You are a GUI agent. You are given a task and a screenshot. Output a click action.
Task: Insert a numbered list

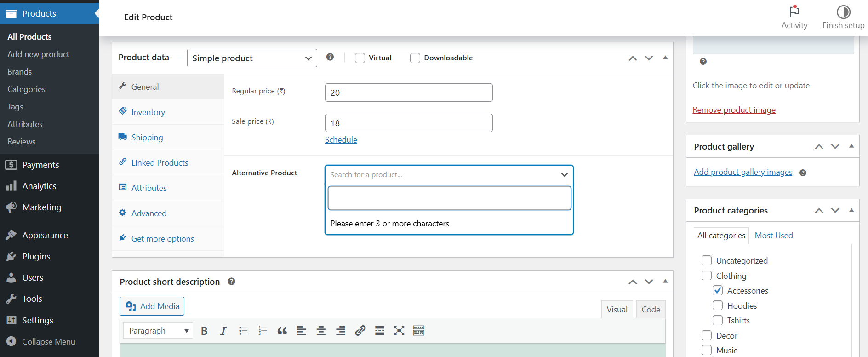[263, 331]
